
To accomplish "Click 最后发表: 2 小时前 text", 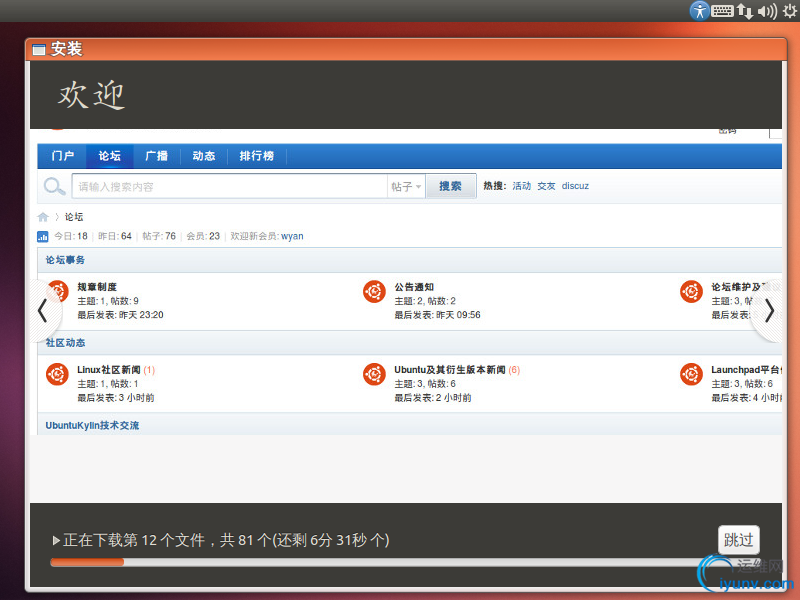I will click(433, 397).
